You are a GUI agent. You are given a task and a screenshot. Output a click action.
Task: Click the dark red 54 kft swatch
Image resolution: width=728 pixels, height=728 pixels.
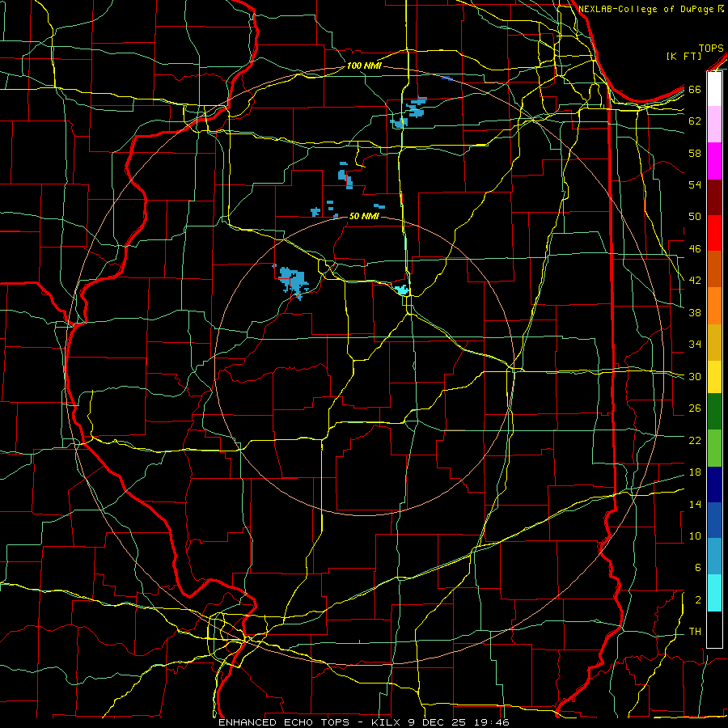point(714,197)
